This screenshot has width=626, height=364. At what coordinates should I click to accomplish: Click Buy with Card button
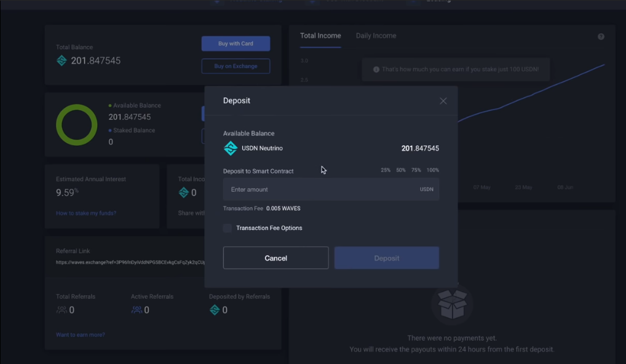click(x=236, y=44)
